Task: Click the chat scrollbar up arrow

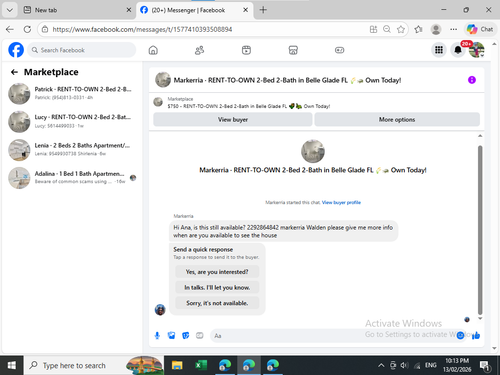Action: (480, 136)
